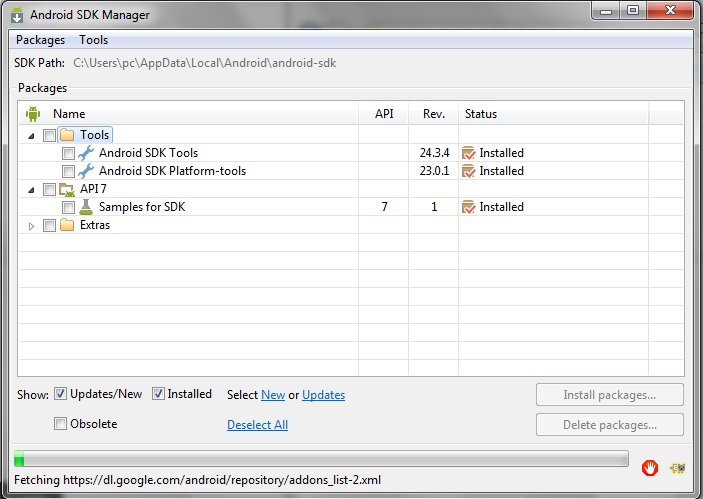Tick the checkbox for Android SDK Tools
The height and width of the screenshot is (499, 703).
click(68, 153)
